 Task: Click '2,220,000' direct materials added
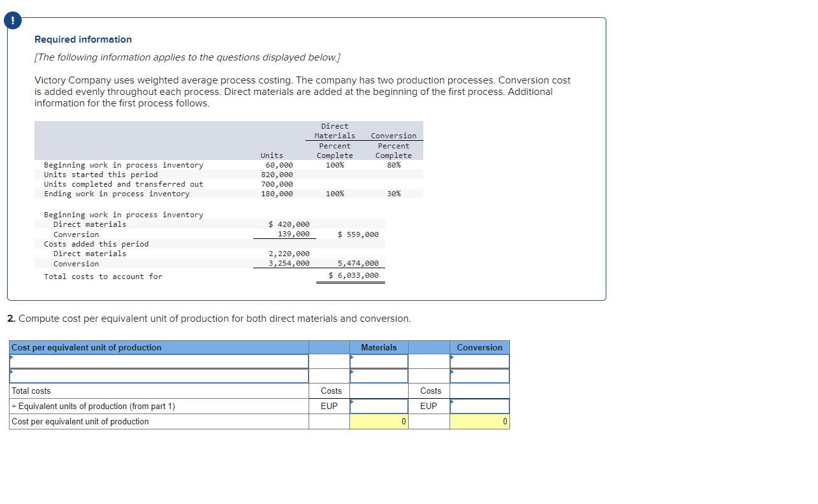pyautogui.click(x=289, y=254)
